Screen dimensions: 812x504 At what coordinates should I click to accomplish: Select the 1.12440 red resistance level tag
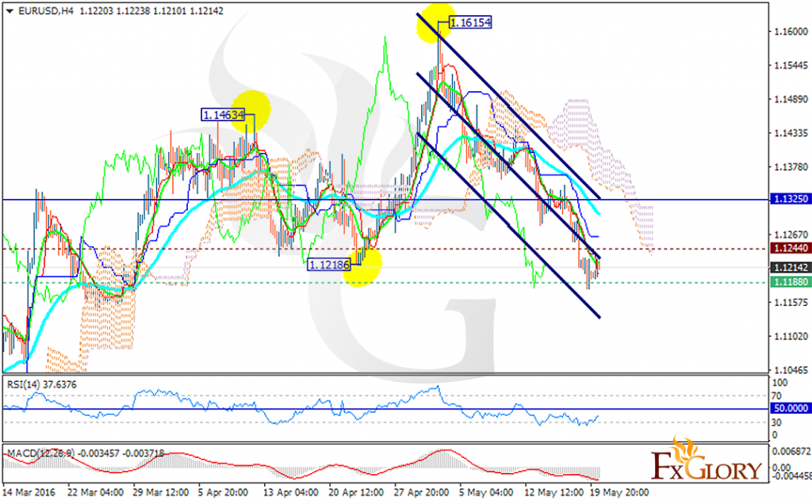(x=791, y=248)
